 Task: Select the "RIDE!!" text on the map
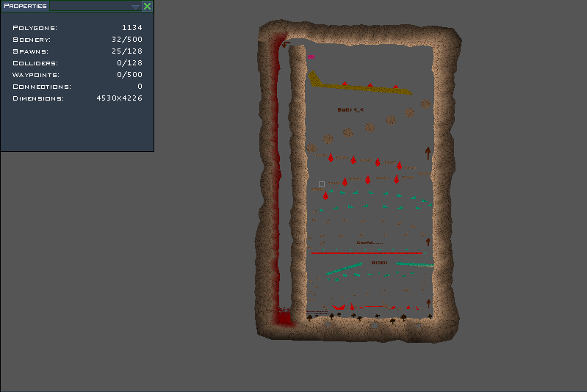click(379, 262)
